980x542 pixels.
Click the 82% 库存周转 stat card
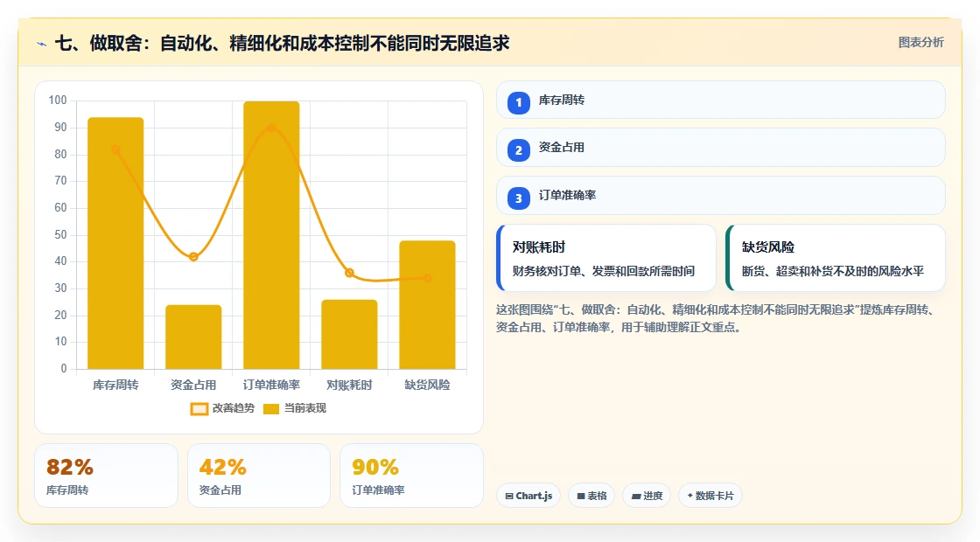(106, 476)
